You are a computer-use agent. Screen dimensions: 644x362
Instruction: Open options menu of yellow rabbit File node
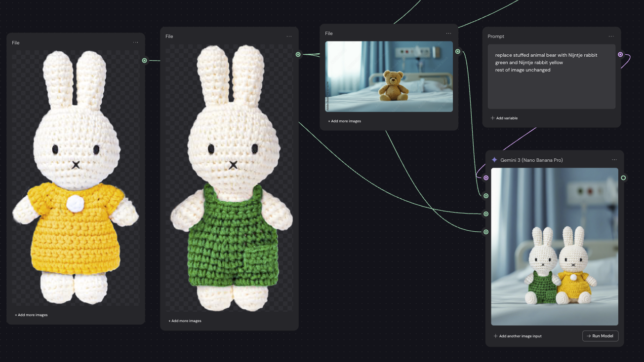(135, 42)
